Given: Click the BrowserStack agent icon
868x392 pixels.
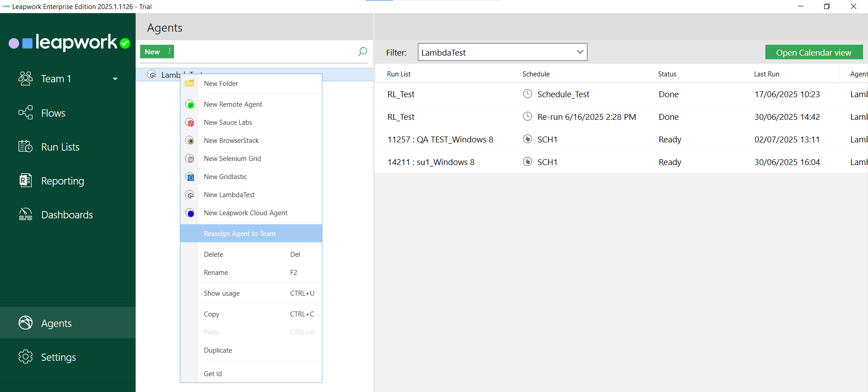Looking at the screenshot, I should pyautogui.click(x=190, y=141).
